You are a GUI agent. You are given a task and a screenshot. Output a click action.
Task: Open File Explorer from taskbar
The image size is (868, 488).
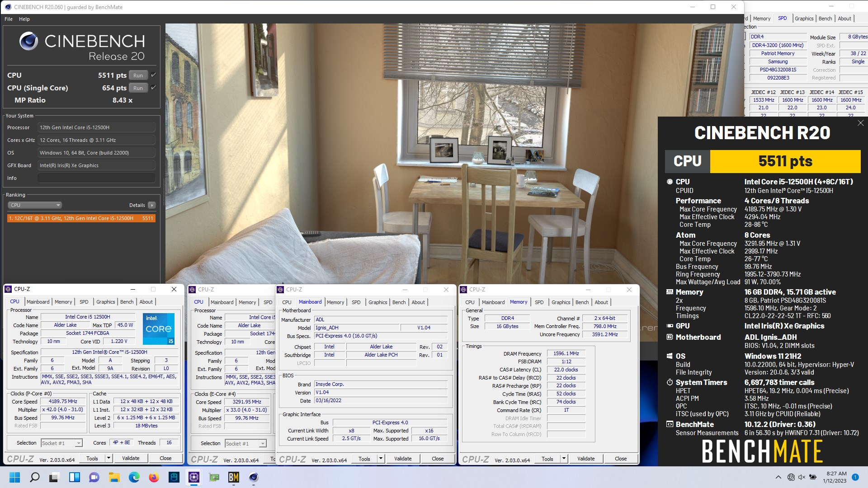click(114, 477)
